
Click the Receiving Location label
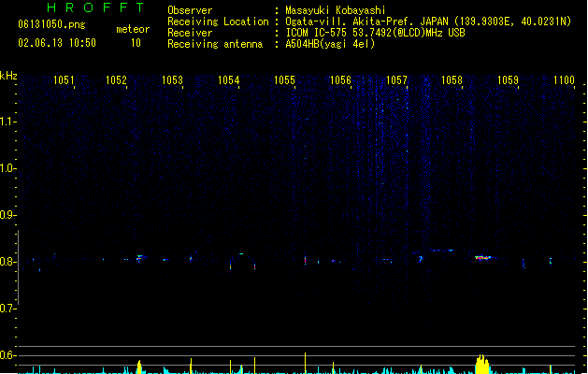tap(218, 22)
